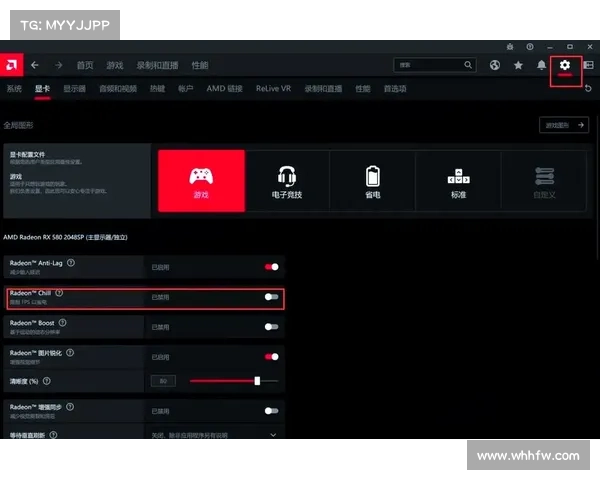The image size is (600, 480).
Task: Select the 自定义 custom profile
Action: [544, 181]
